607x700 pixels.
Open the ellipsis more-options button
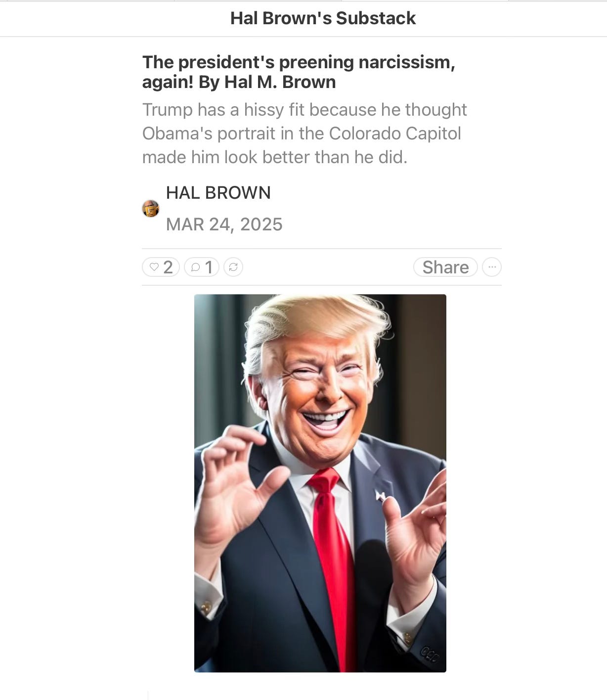coord(492,267)
